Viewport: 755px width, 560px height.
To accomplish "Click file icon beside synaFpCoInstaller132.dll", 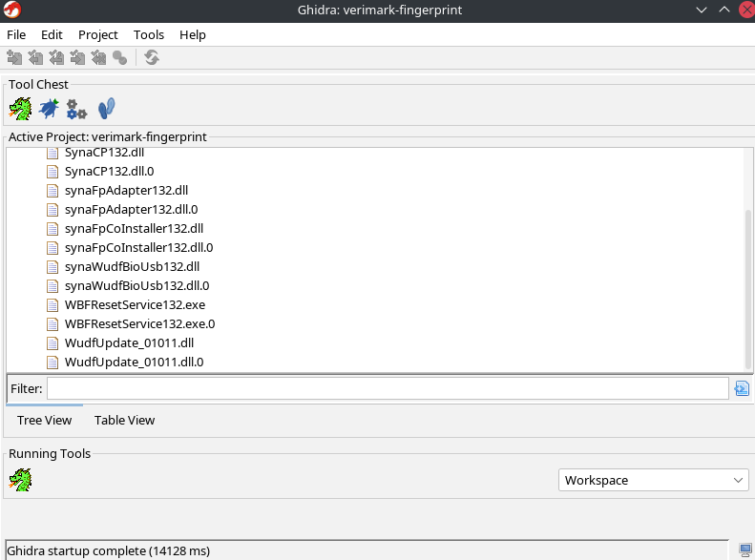I will [x=52, y=229].
